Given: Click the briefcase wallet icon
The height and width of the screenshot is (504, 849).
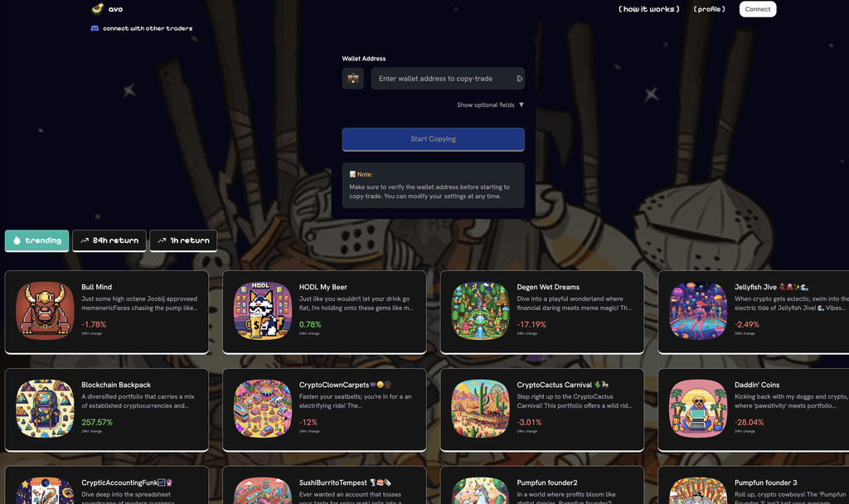Looking at the screenshot, I should [x=353, y=79].
